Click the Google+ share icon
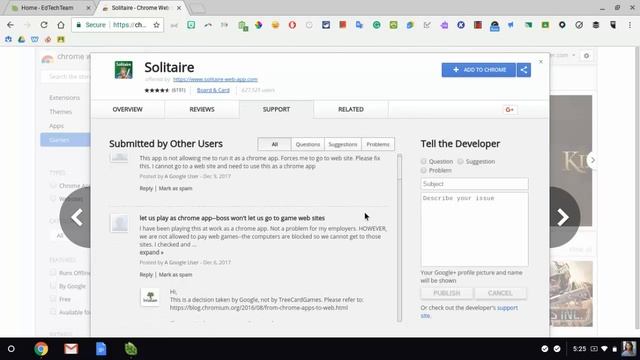The height and width of the screenshot is (360, 640). [509, 109]
